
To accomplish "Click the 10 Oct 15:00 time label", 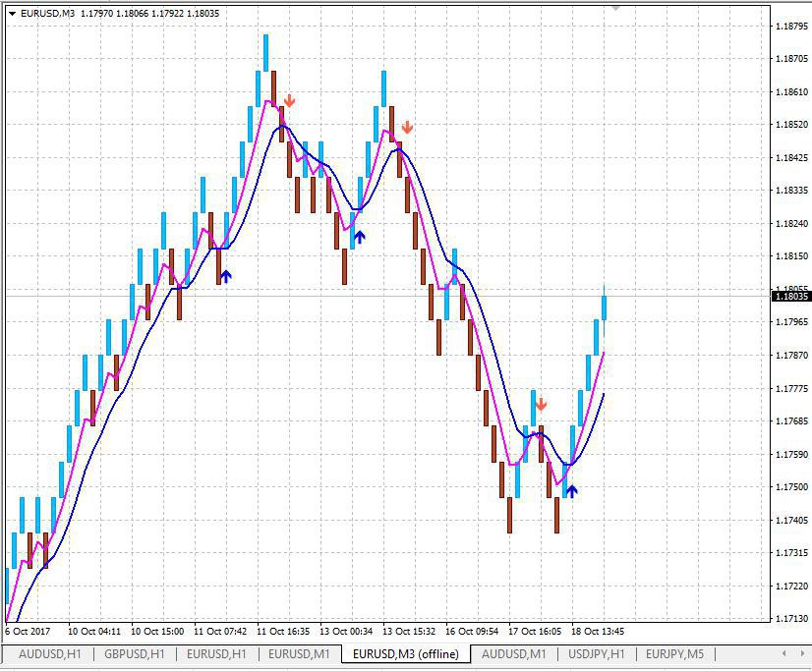I will click(157, 632).
